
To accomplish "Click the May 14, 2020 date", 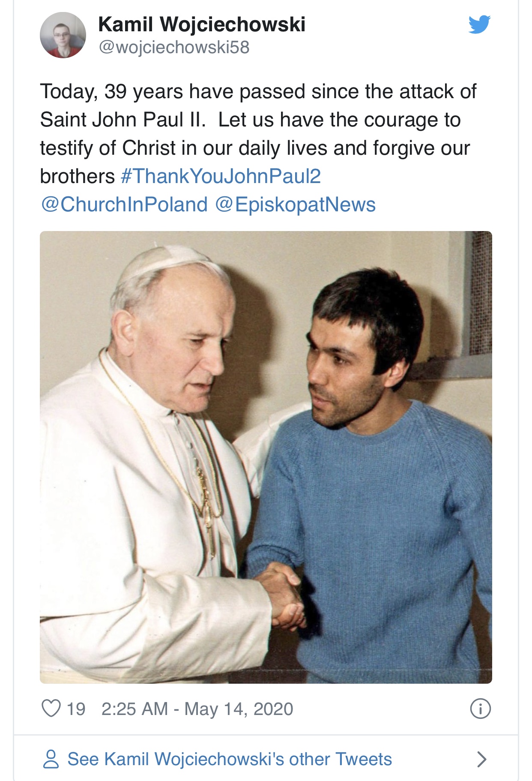I will [239, 709].
